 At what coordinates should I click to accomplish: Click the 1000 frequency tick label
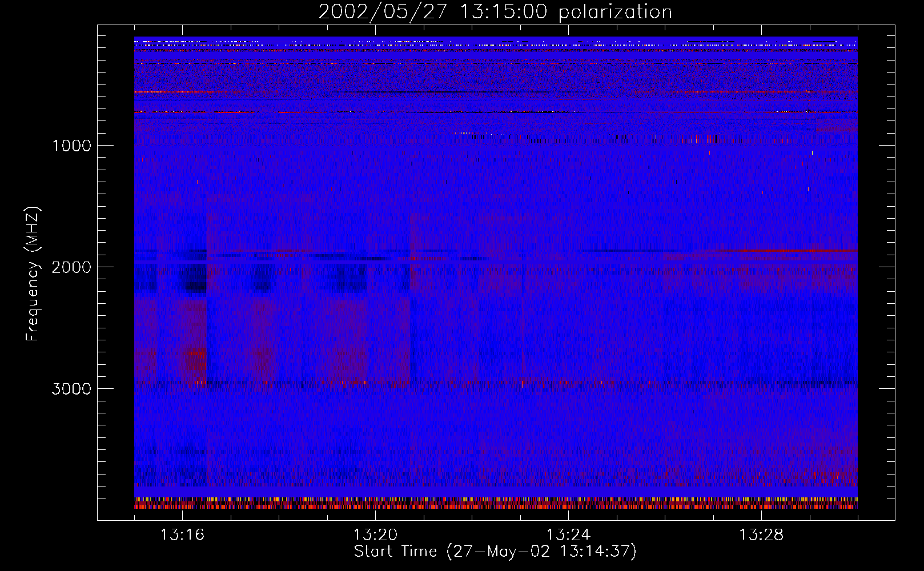coord(71,146)
